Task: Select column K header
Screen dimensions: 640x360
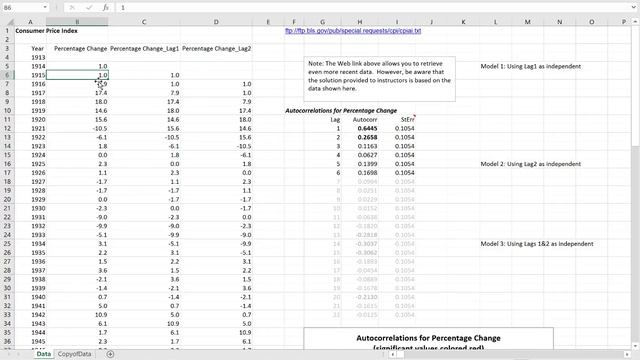Action: 463,22
